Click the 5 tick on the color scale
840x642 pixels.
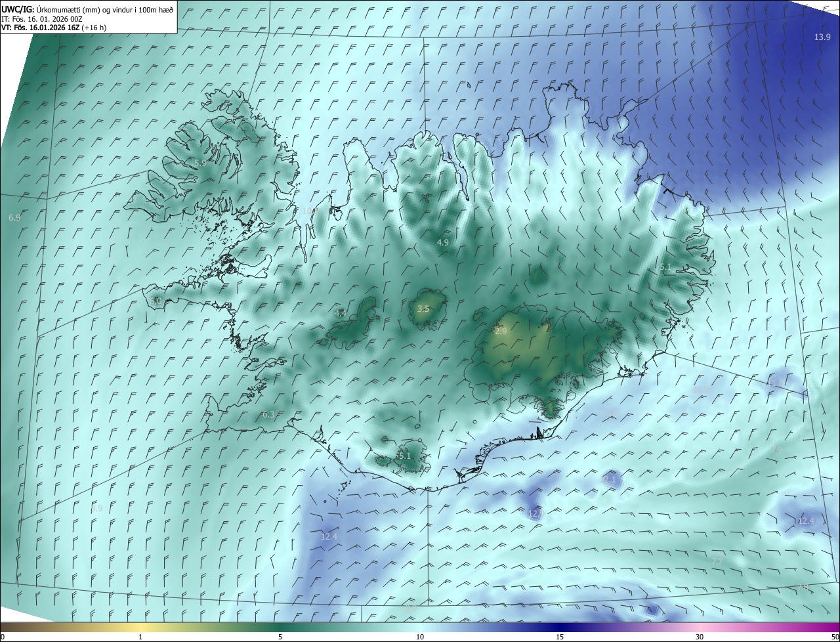tap(280, 637)
